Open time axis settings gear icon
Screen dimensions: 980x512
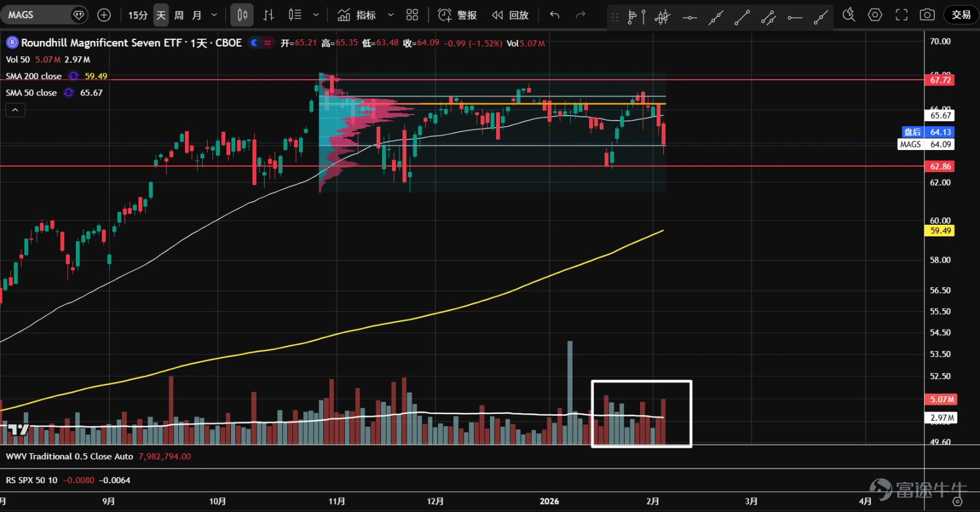pyautogui.click(x=957, y=501)
